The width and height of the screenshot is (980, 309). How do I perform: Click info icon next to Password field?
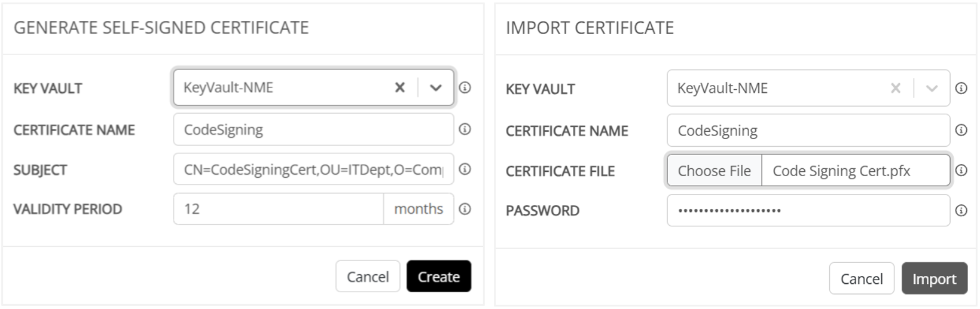(961, 211)
